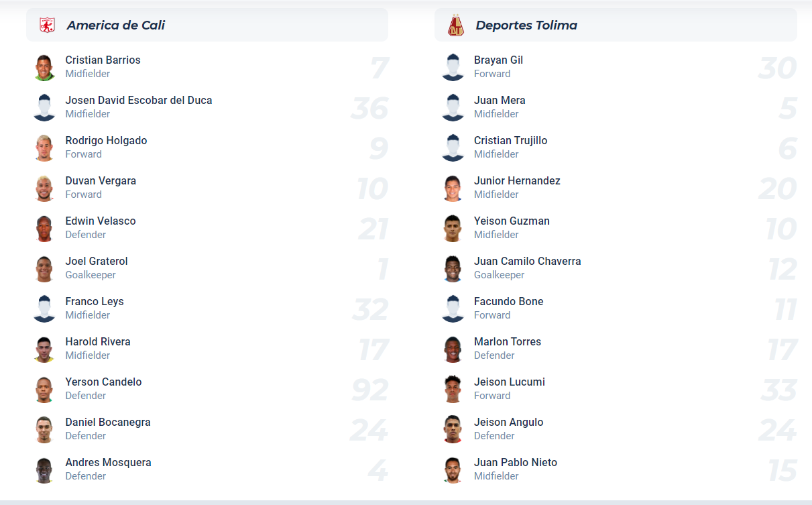
Task: Open the Deportes Tolima team heading
Action: click(526, 25)
